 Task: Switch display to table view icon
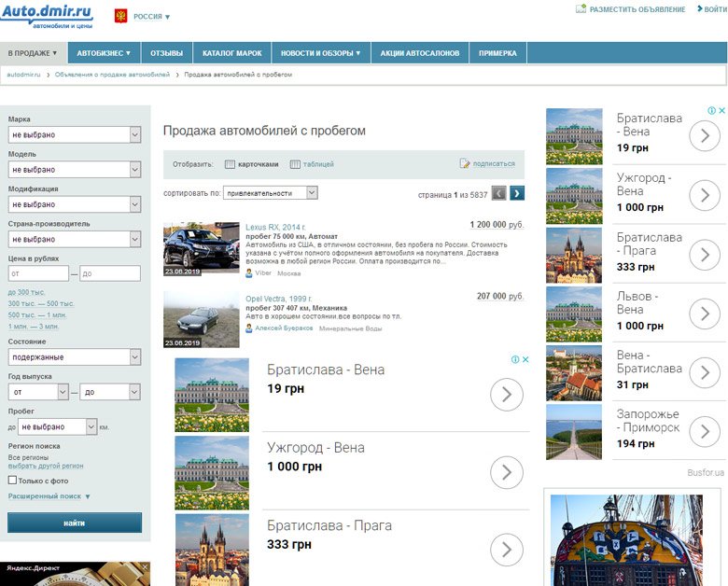(295, 164)
